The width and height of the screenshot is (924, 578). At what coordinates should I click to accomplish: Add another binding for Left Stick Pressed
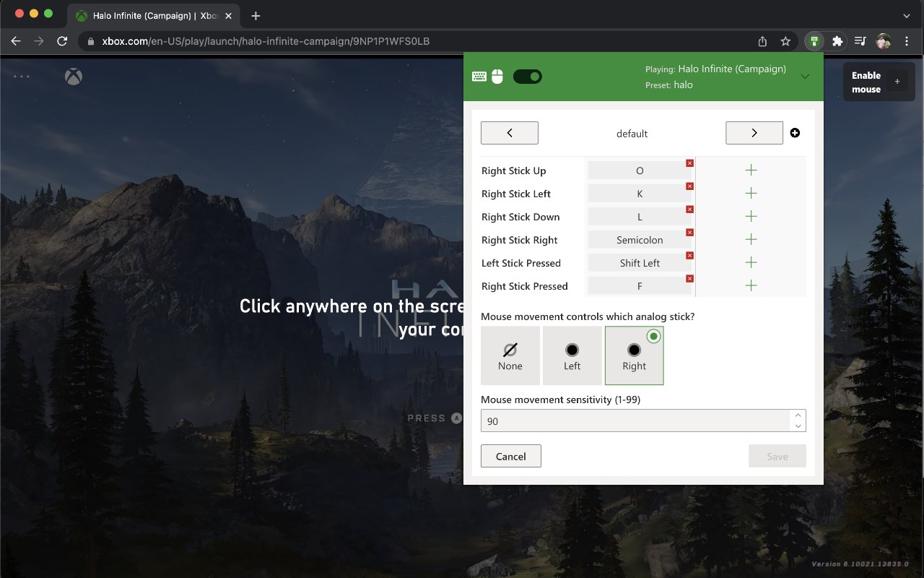(751, 262)
